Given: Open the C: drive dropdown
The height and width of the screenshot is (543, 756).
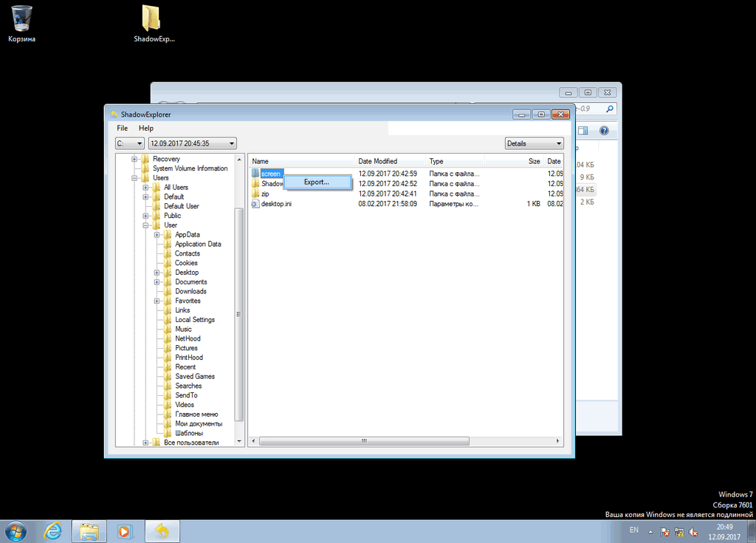Looking at the screenshot, I should 130,143.
